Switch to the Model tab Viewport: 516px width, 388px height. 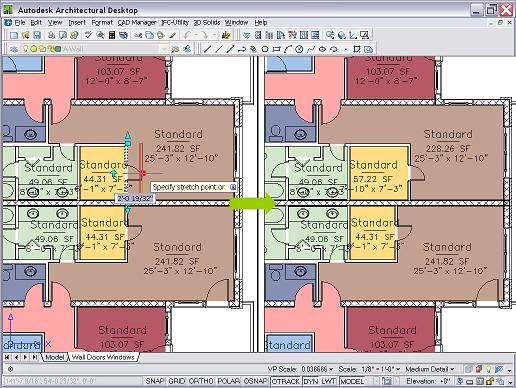point(54,357)
